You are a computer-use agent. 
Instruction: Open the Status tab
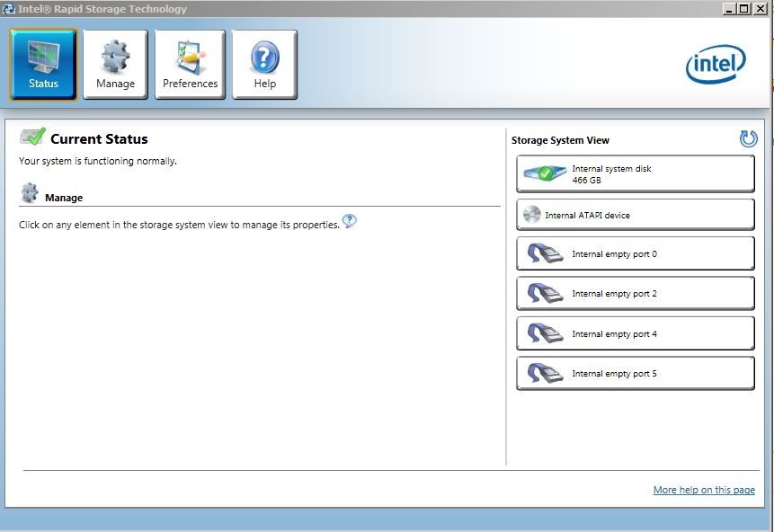click(x=43, y=65)
